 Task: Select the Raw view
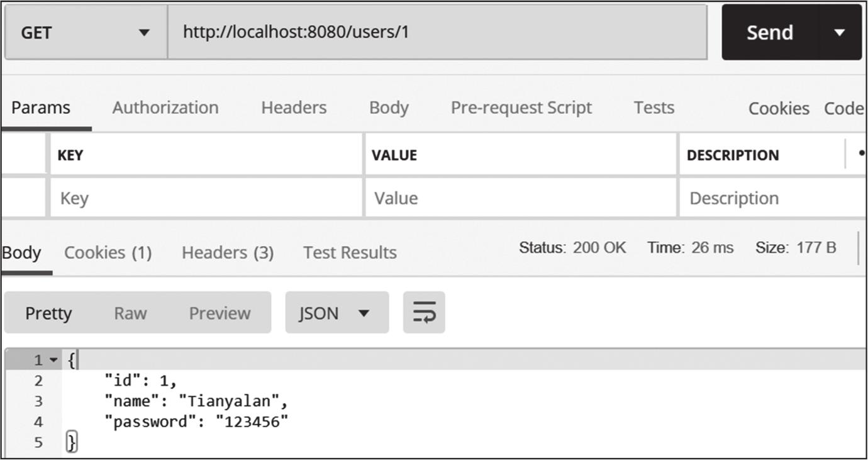(130, 313)
